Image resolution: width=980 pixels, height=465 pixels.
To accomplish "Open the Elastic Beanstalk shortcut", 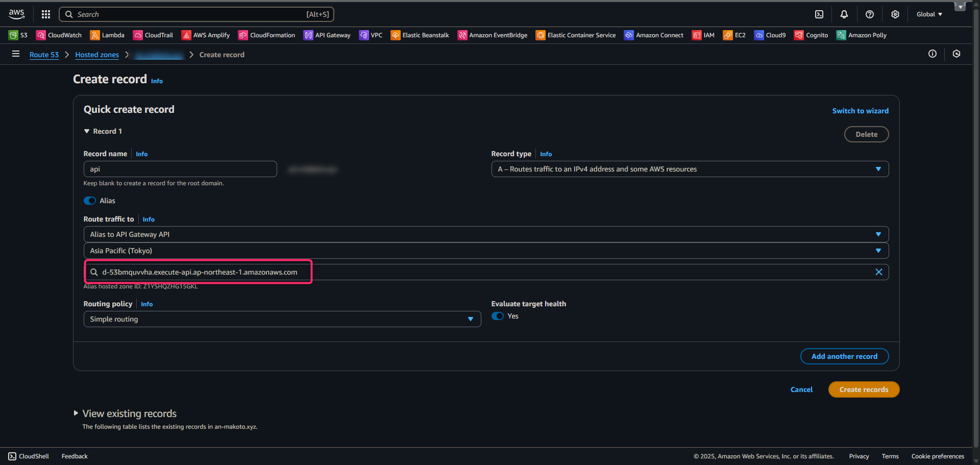I will [x=420, y=35].
